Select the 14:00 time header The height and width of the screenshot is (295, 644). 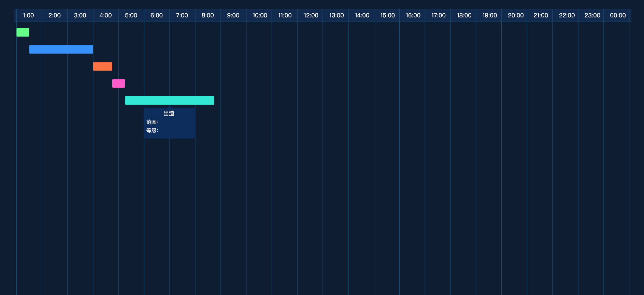click(x=362, y=15)
